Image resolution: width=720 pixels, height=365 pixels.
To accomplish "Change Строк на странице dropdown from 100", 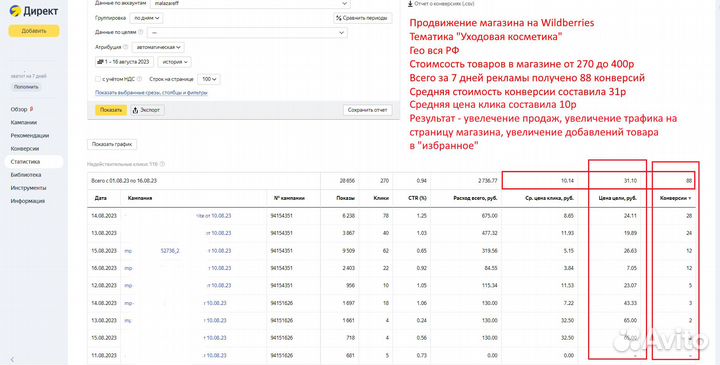I will click(x=208, y=79).
